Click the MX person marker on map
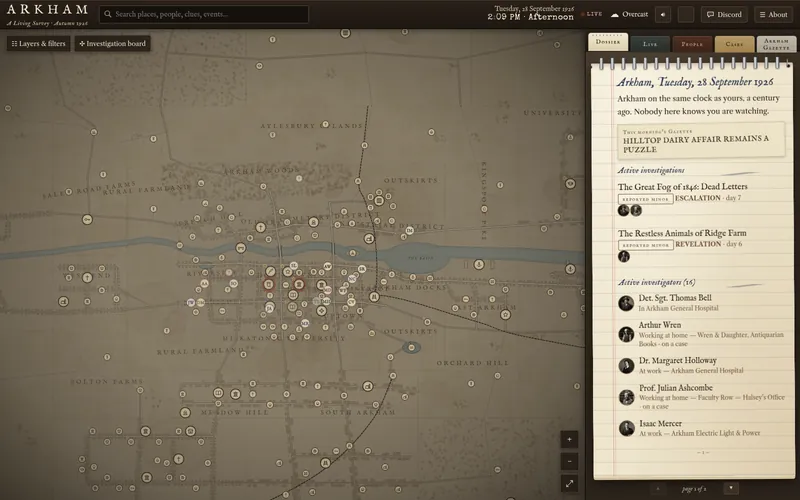Image resolution: width=800 pixels, height=500 pixels. click(x=305, y=323)
